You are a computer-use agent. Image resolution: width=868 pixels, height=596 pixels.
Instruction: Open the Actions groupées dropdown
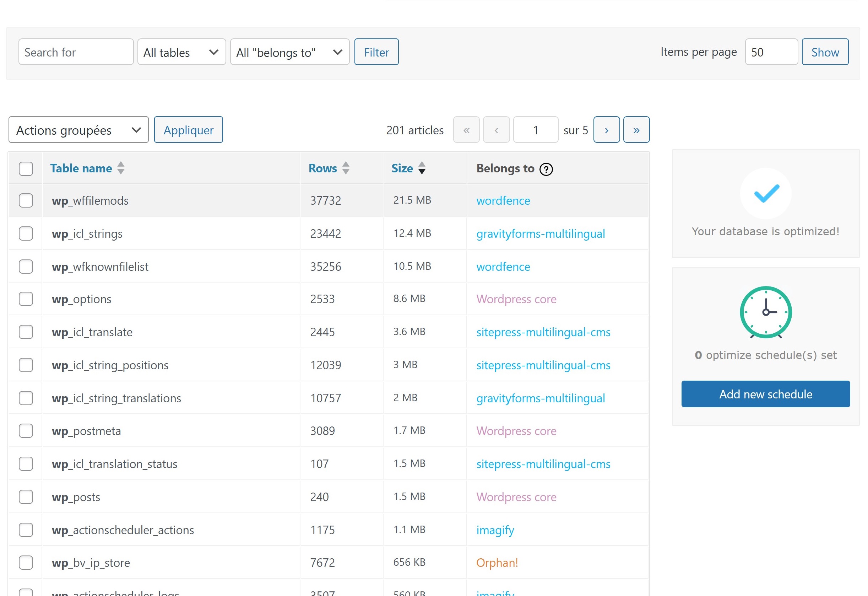tap(78, 130)
